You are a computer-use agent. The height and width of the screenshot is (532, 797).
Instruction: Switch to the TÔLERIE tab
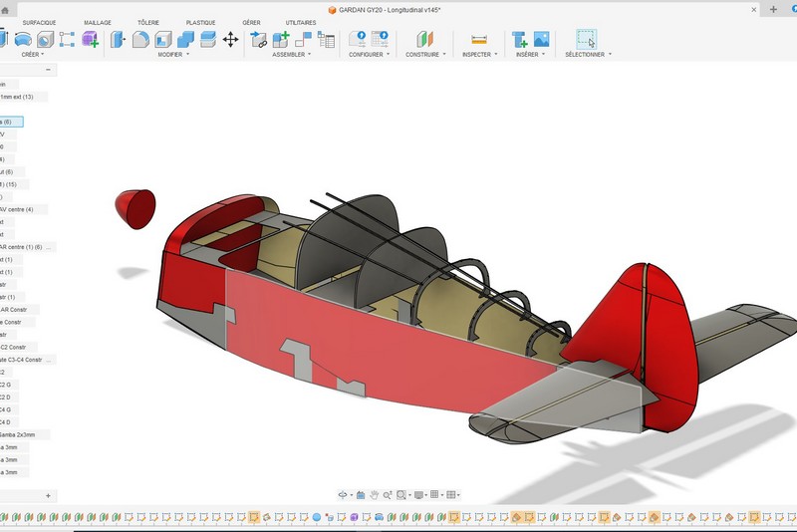tap(147, 22)
